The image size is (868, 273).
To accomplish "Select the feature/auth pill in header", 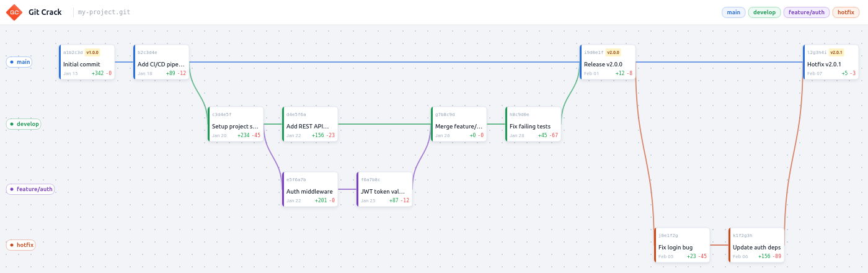I will [807, 12].
